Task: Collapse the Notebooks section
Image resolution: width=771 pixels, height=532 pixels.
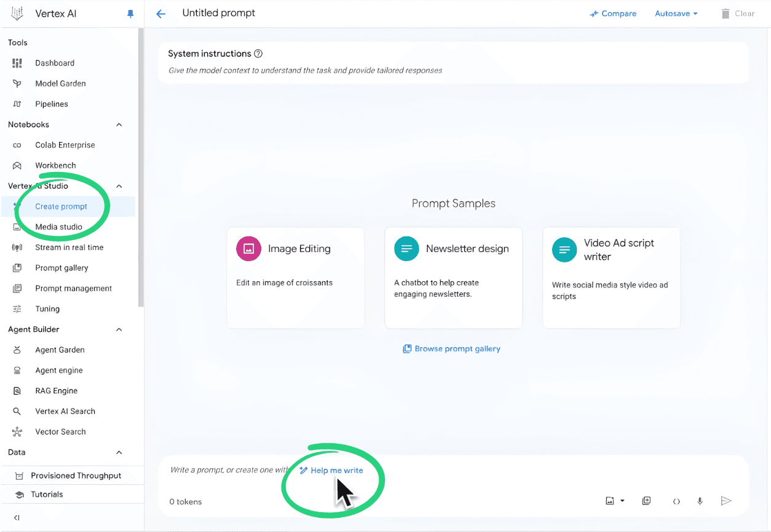Action: (119, 125)
